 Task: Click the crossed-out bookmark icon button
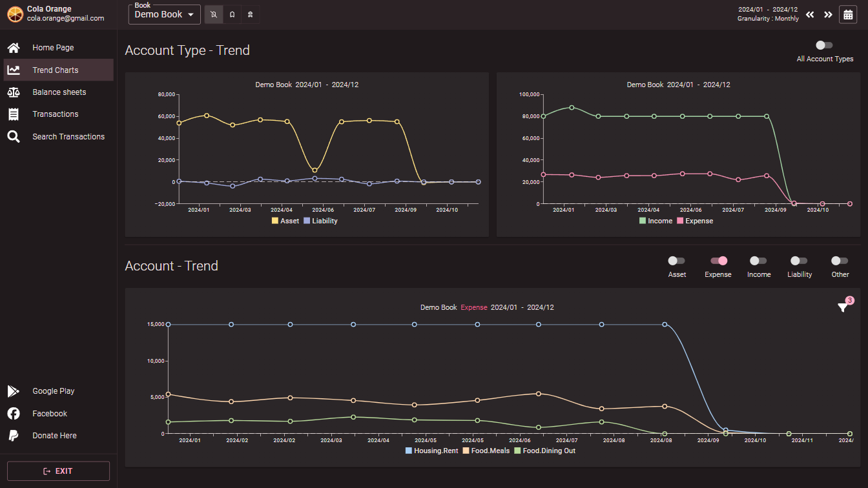point(214,14)
